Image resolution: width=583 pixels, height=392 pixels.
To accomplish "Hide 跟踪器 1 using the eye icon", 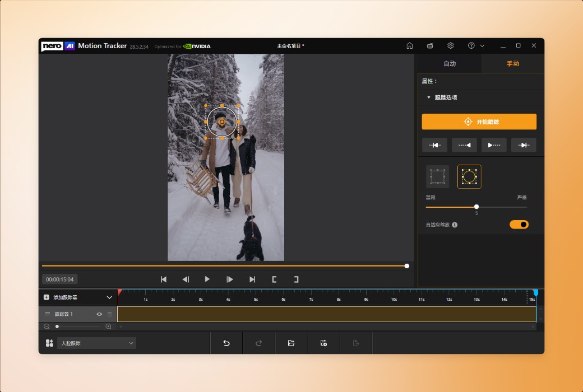I will [x=99, y=314].
